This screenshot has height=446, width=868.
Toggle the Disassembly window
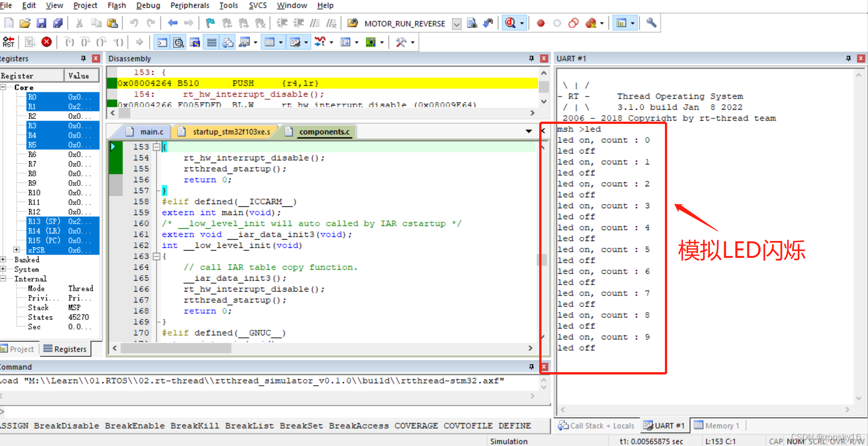point(179,42)
